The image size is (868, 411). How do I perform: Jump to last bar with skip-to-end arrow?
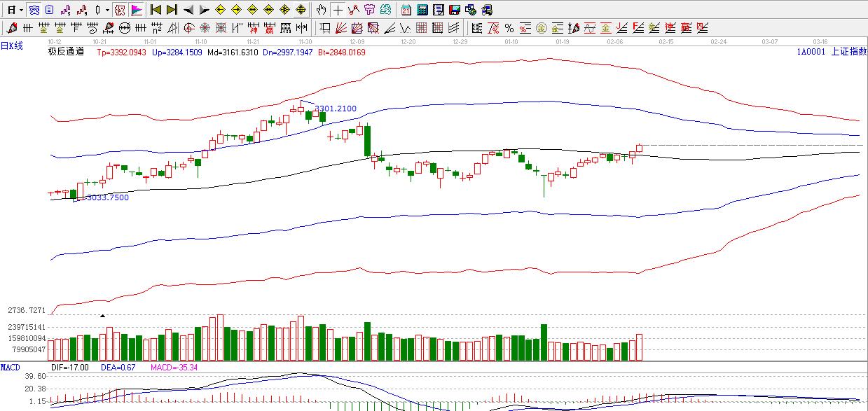(x=172, y=10)
